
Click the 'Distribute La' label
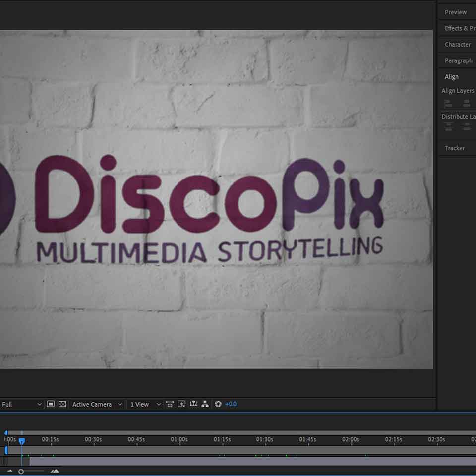tap(458, 117)
